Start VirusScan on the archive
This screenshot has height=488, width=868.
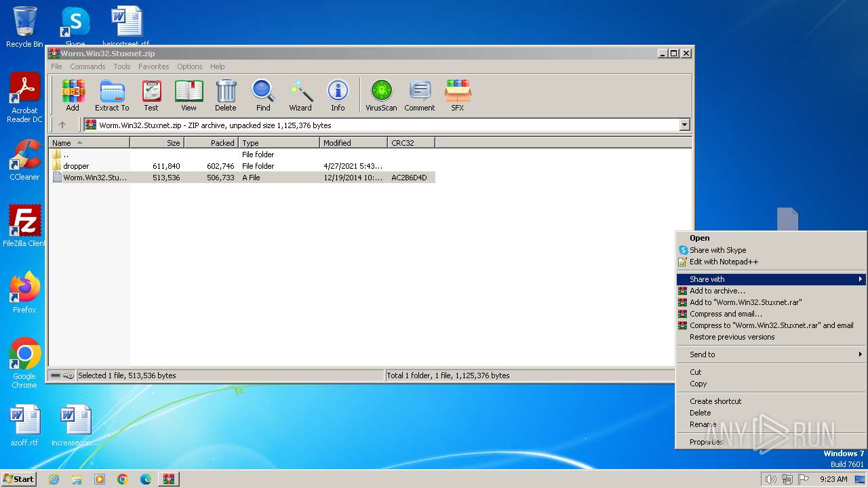click(x=381, y=95)
